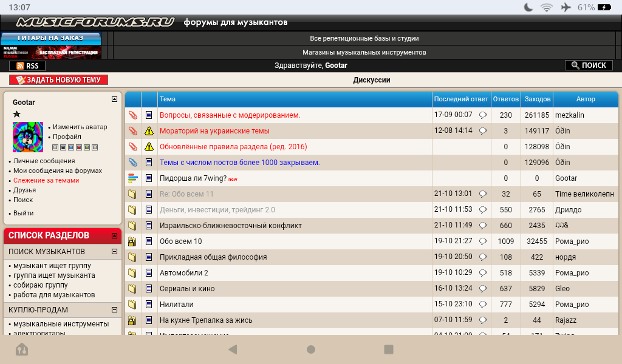The width and height of the screenshot is (622, 364).
Task: Collapse the Gootar user panel
Action: click(x=114, y=99)
